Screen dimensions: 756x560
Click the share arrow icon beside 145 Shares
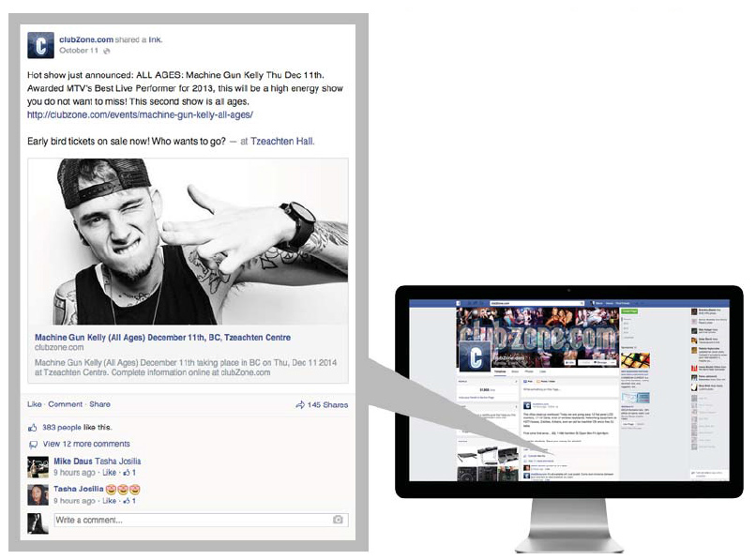[x=300, y=404]
